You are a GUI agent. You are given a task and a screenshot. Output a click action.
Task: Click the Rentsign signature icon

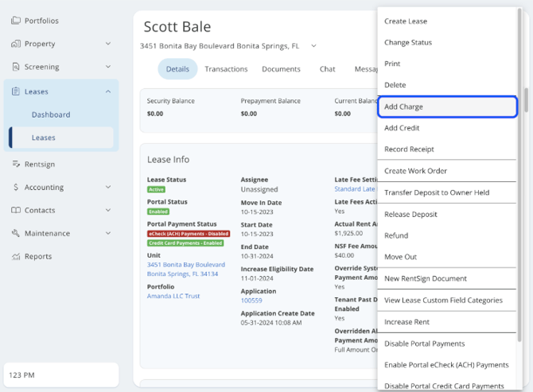tap(16, 164)
